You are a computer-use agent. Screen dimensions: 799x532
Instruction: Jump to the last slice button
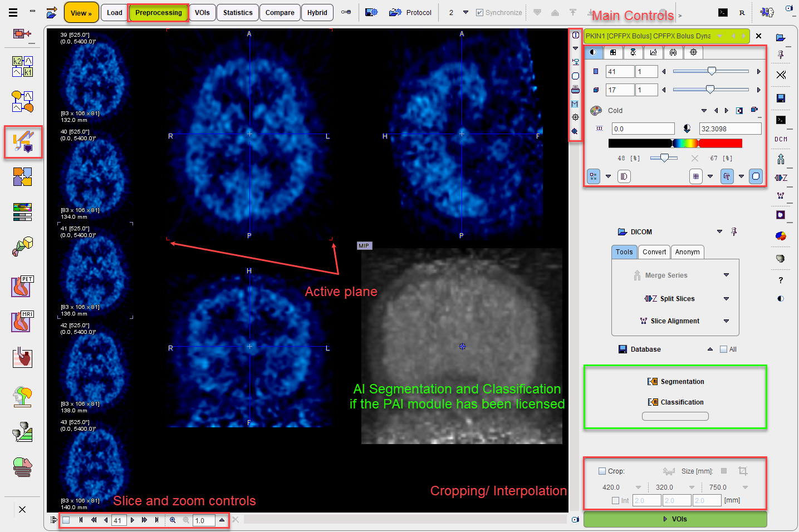(x=156, y=520)
